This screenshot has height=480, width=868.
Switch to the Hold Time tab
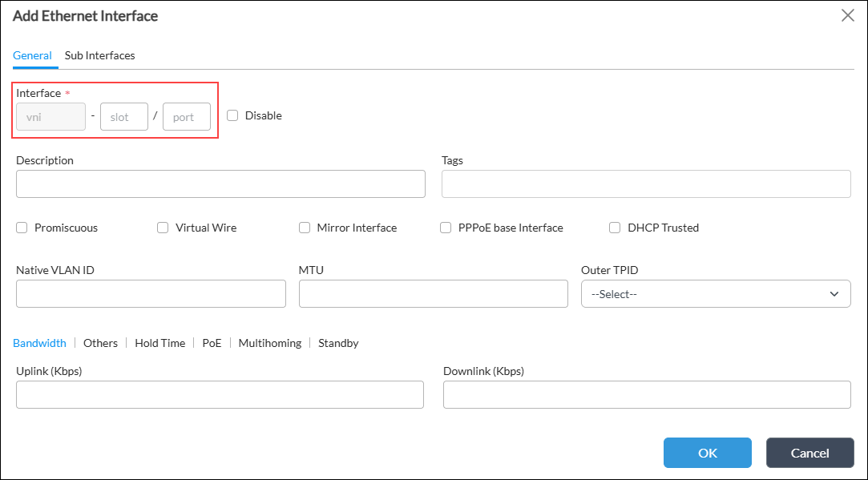[159, 343]
